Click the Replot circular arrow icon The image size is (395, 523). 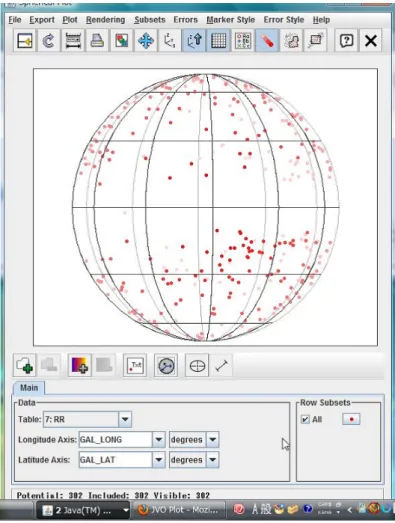click(49, 41)
